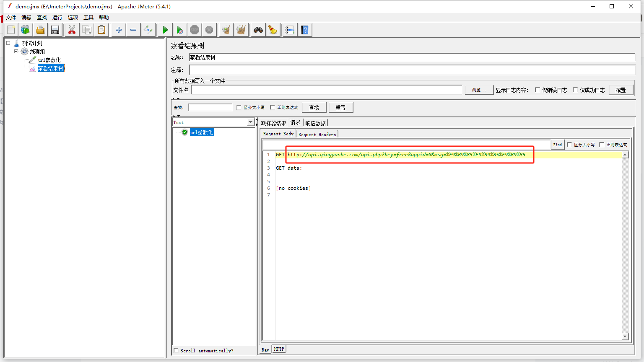This screenshot has width=644, height=362.
Task: Click scroll up arrow in request pane
Action: coord(625,155)
